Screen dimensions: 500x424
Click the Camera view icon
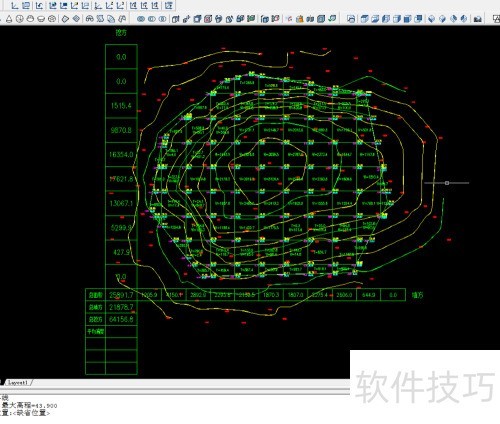point(477,19)
